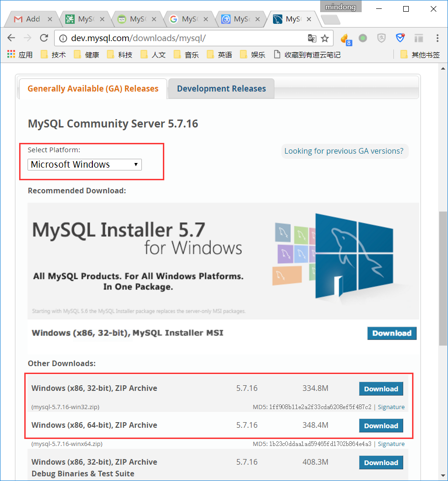This screenshot has height=481, width=448.
Task: Select Generally Available (GA) Releases tab
Action: point(93,89)
